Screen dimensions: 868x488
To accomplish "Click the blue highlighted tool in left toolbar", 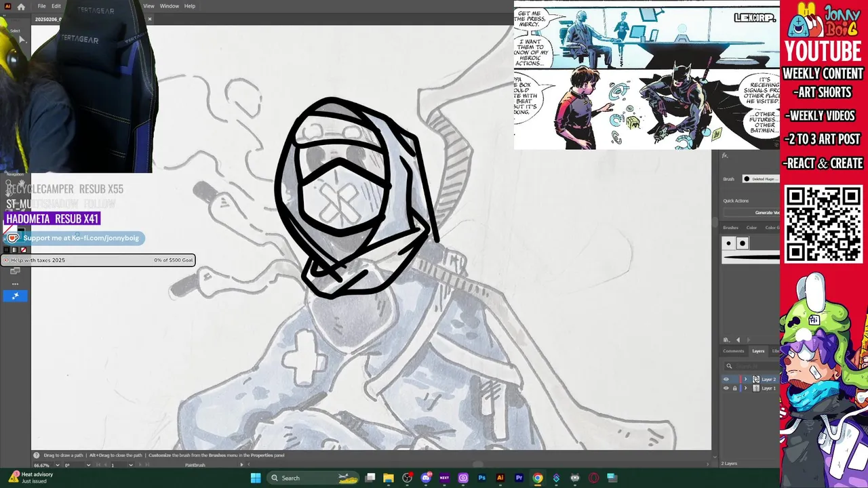I will tap(15, 296).
